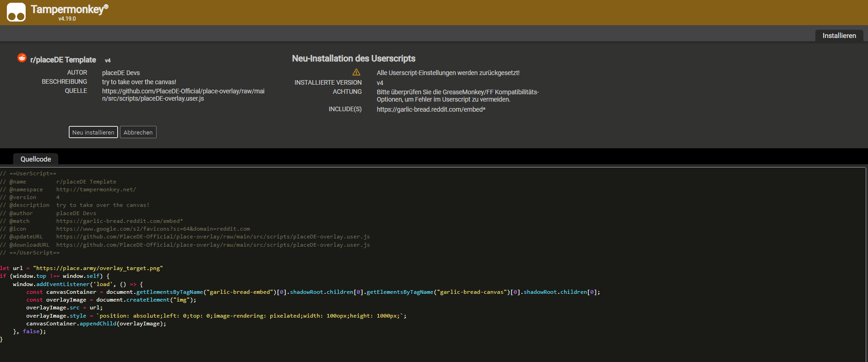The width and height of the screenshot is (868, 362).
Task: Click the @namespace line in the source code
Action: click(68, 189)
